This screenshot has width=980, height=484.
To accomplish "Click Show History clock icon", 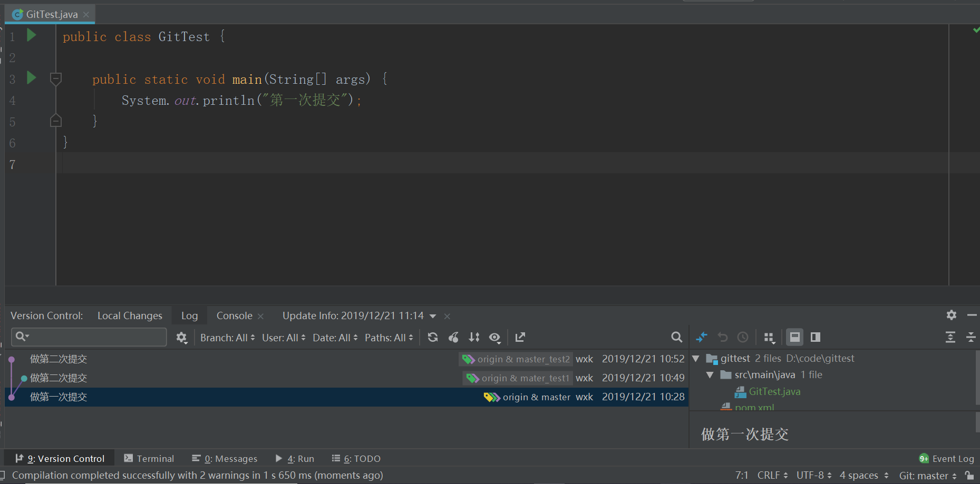I will click(743, 337).
